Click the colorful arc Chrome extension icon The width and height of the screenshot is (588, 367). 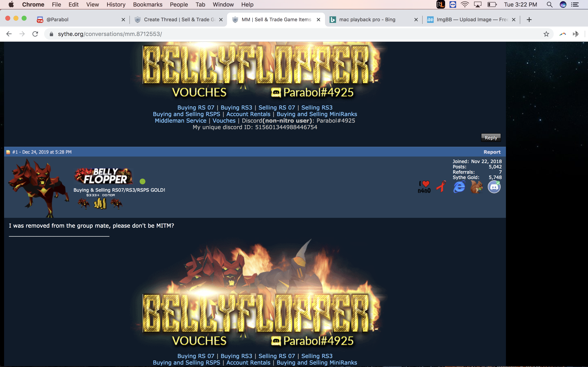click(x=562, y=34)
